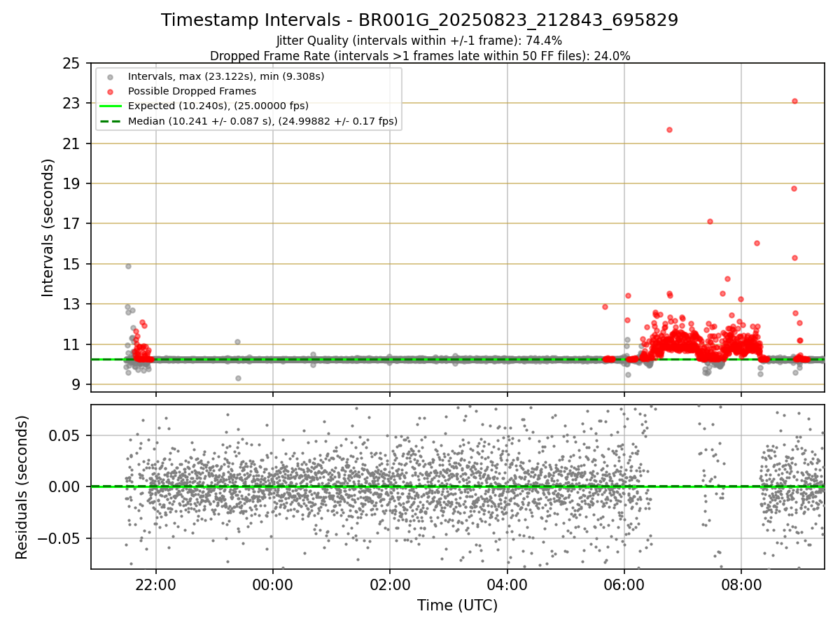Click the red marker in the dropped frames legend row

(110, 92)
